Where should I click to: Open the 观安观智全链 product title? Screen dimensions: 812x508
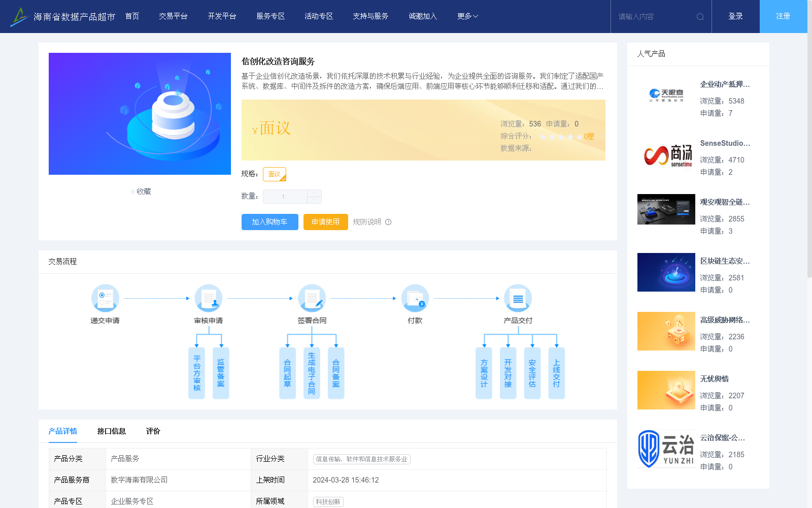click(725, 202)
